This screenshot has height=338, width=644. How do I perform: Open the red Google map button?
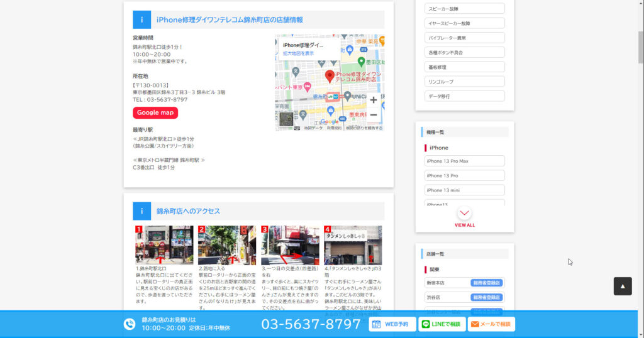click(155, 113)
